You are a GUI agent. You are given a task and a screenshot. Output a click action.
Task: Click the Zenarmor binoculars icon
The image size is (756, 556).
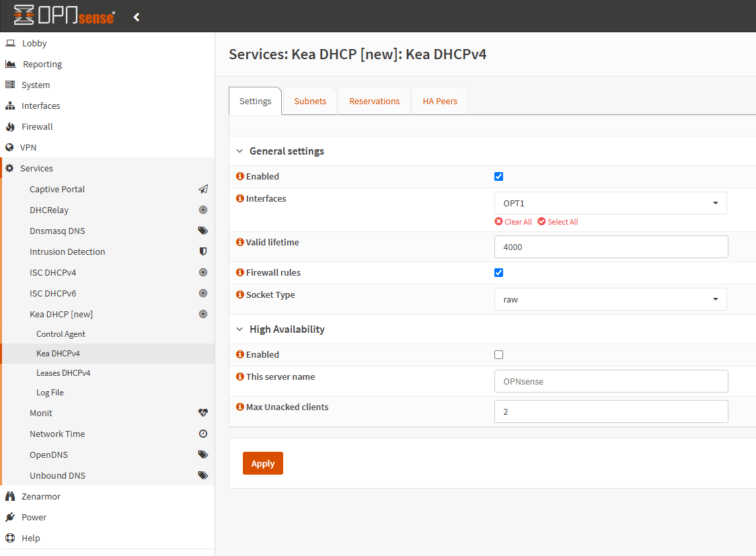coord(10,496)
